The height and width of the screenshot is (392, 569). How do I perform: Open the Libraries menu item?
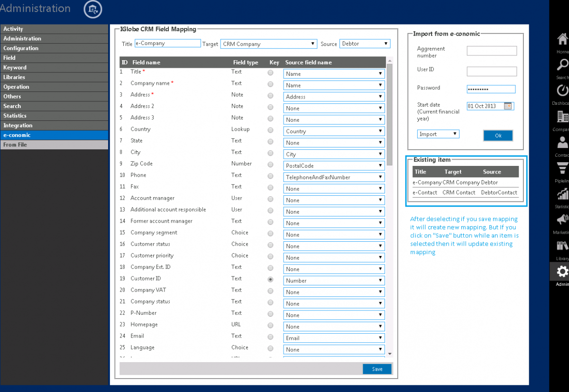(x=54, y=77)
